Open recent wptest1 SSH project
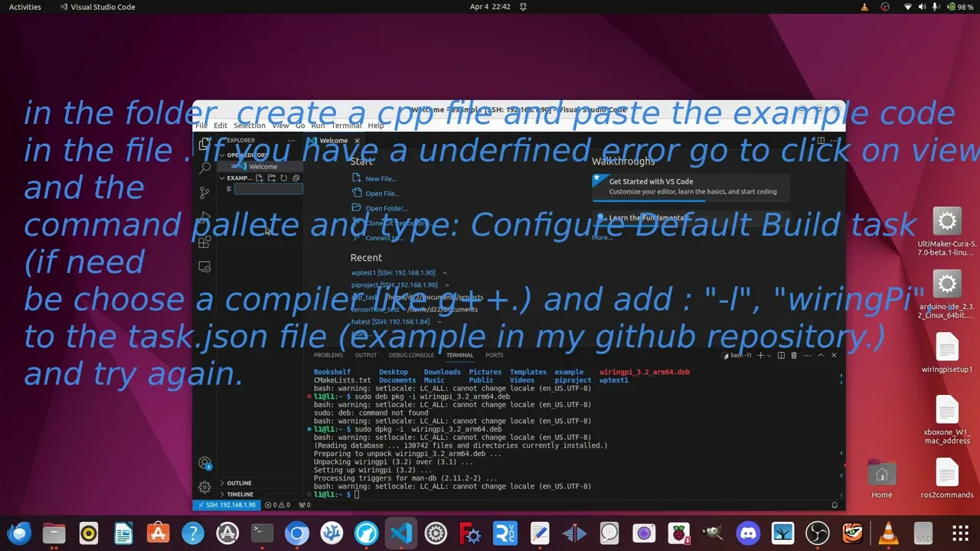Screen dimensions: 980x551 [x=393, y=272]
